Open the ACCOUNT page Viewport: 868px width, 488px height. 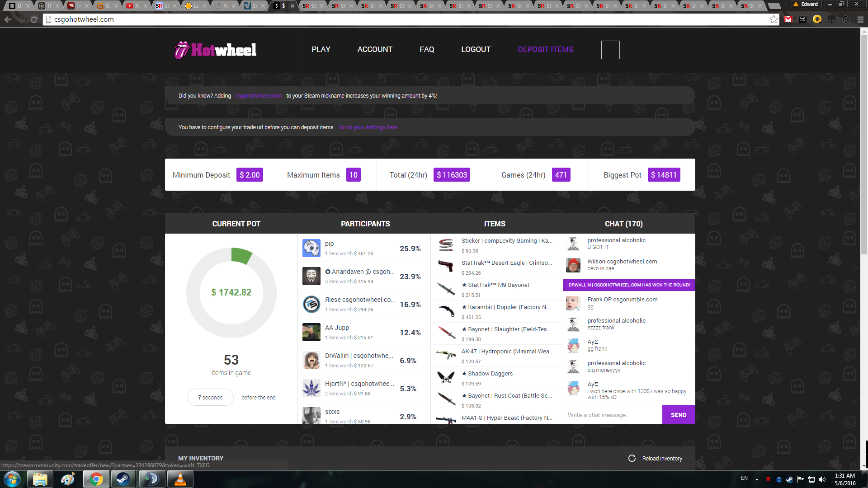click(374, 49)
